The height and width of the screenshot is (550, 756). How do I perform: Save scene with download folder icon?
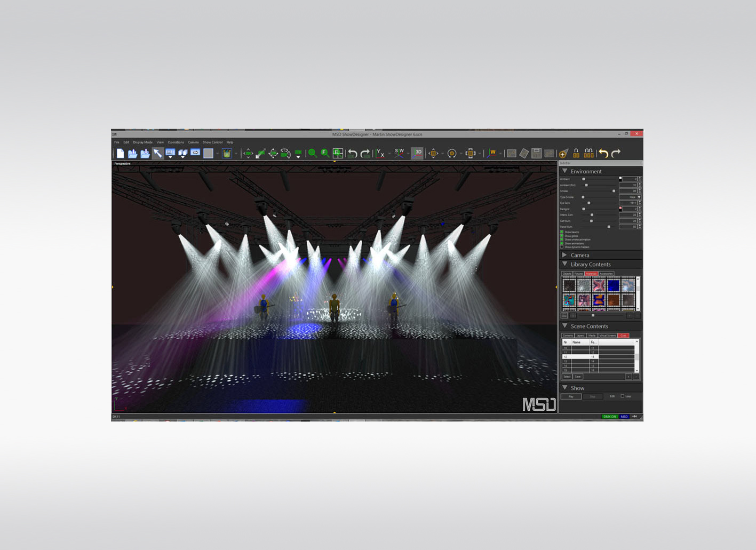[145, 153]
